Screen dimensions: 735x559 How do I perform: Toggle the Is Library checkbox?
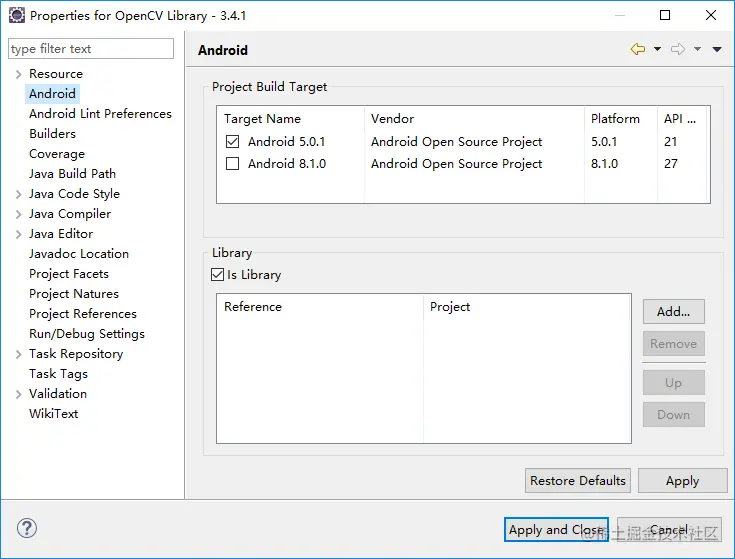[x=218, y=275]
